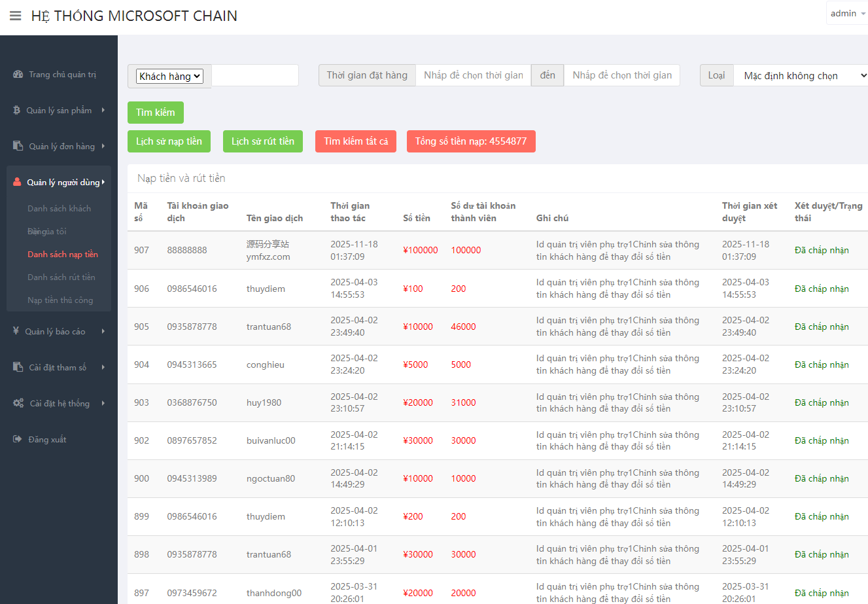This screenshot has height=604, width=868.
Task: Click the Lịch sử rút tiền button
Action: click(x=262, y=141)
